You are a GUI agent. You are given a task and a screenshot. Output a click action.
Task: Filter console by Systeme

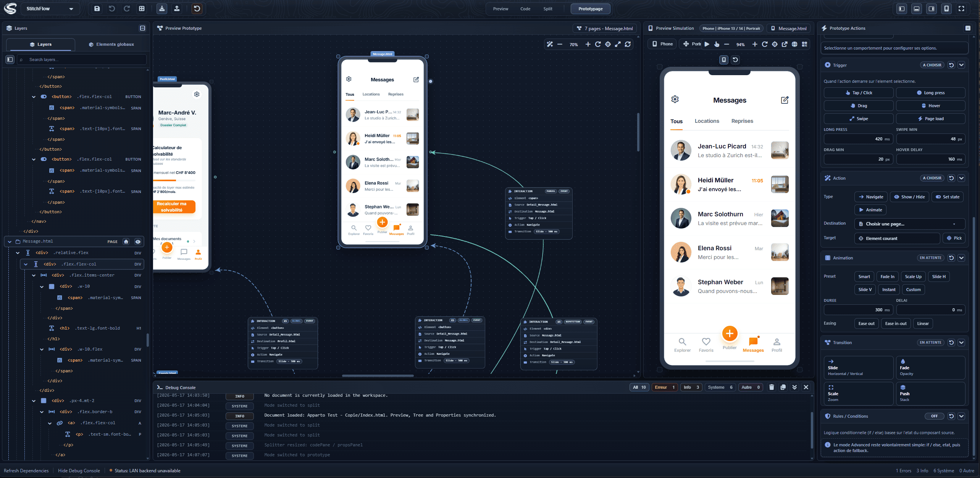[x=720, y=387]
